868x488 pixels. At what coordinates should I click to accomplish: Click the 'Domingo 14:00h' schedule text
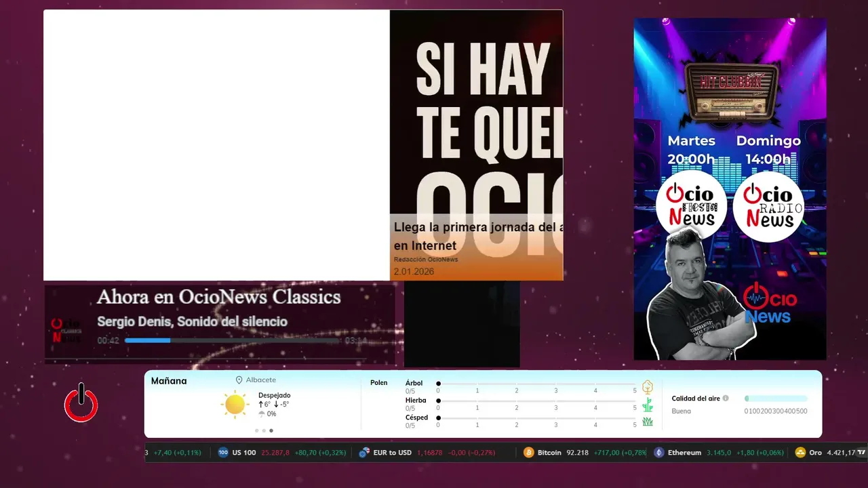768,150
